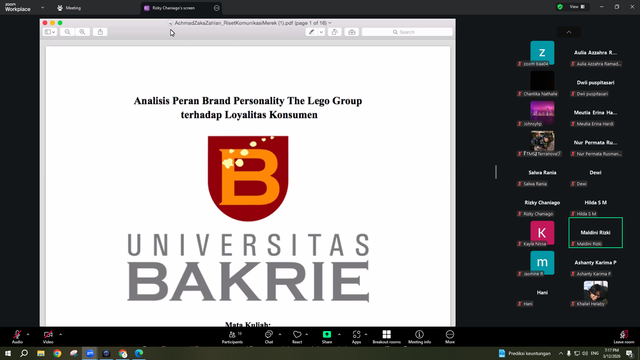Click the PDF search field

tap(407, 32)
